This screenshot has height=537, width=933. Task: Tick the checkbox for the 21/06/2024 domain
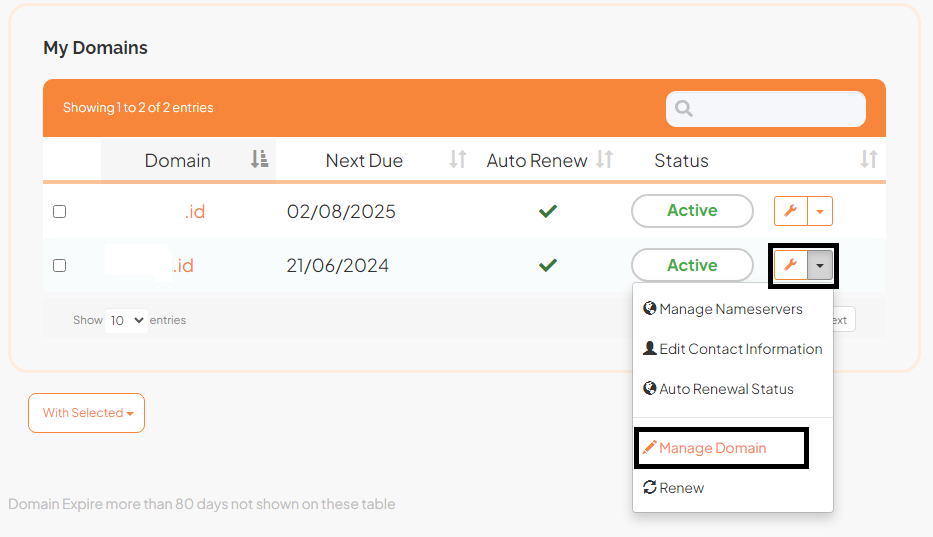pyautogui.click(x=59, y=266)
